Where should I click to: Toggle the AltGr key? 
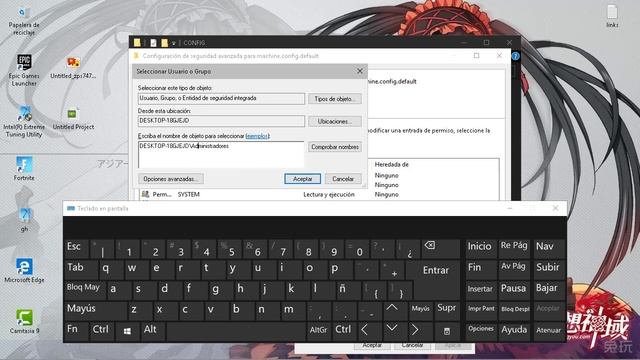coord(318,330)
